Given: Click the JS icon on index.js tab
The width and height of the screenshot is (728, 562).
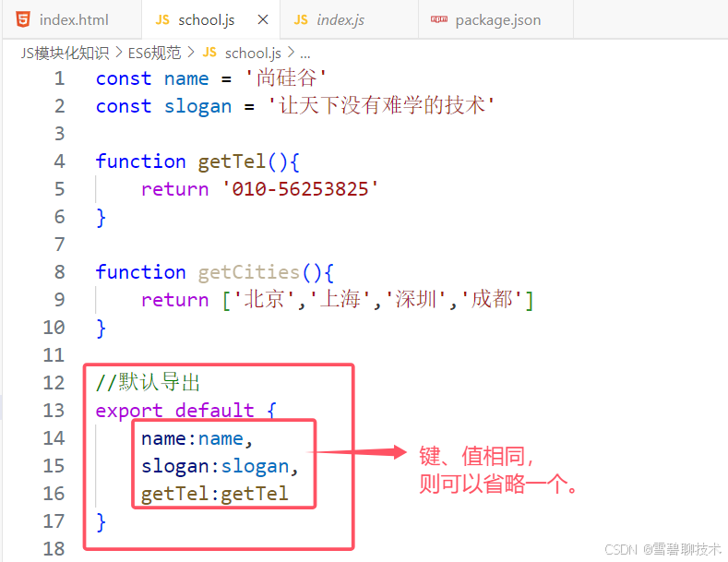Looking at the screenshot, I should (301, 20).
